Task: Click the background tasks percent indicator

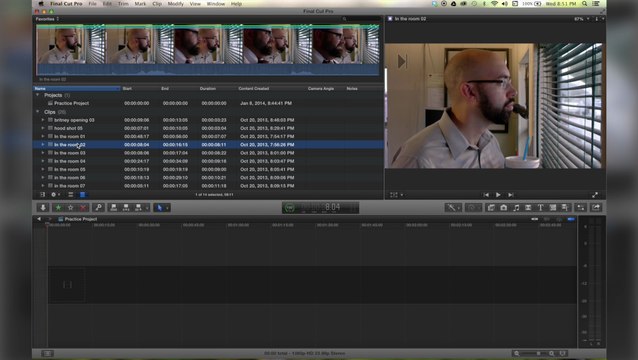Action: (289, 208)
